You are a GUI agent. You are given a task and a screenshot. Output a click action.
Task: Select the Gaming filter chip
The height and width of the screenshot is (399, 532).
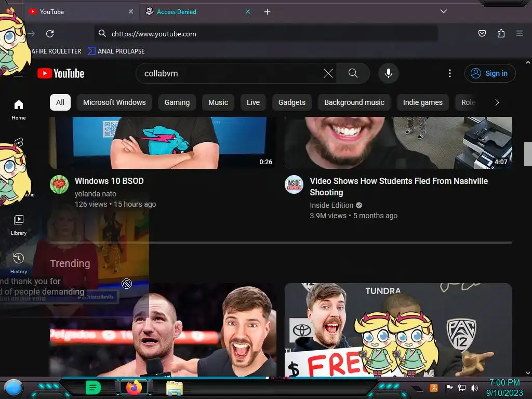click(177, 102)
